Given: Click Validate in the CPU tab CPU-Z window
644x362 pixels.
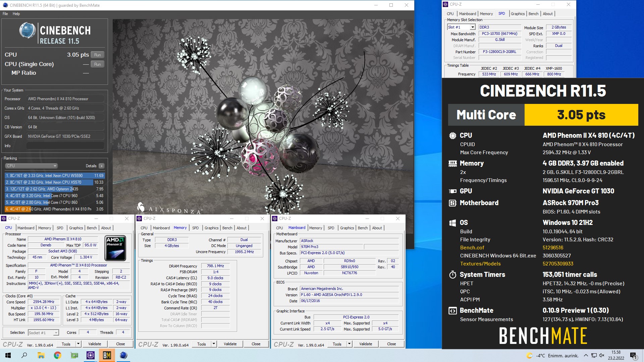Looking at the screenshot, I should point(95,344).
